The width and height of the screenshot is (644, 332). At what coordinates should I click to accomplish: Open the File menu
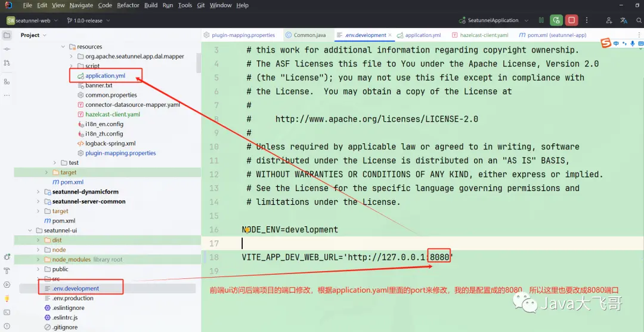pos(27,5)
